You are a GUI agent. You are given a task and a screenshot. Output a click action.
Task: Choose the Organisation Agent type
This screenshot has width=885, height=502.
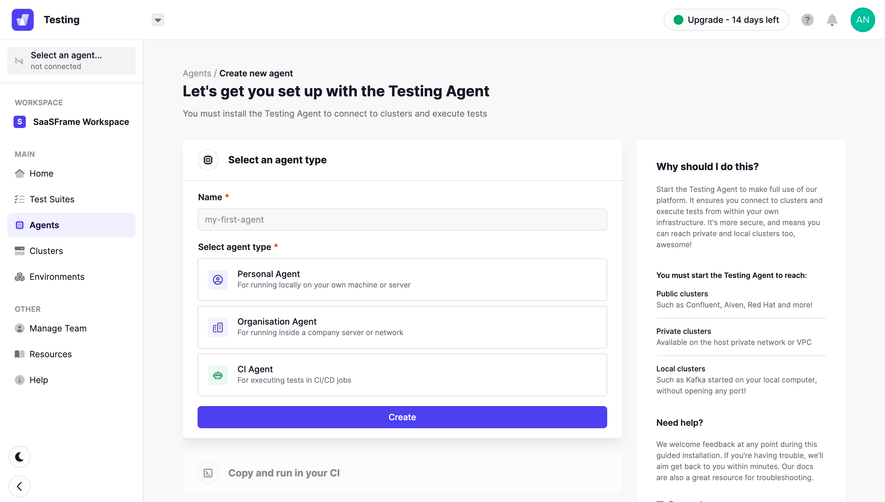[402, 327]
